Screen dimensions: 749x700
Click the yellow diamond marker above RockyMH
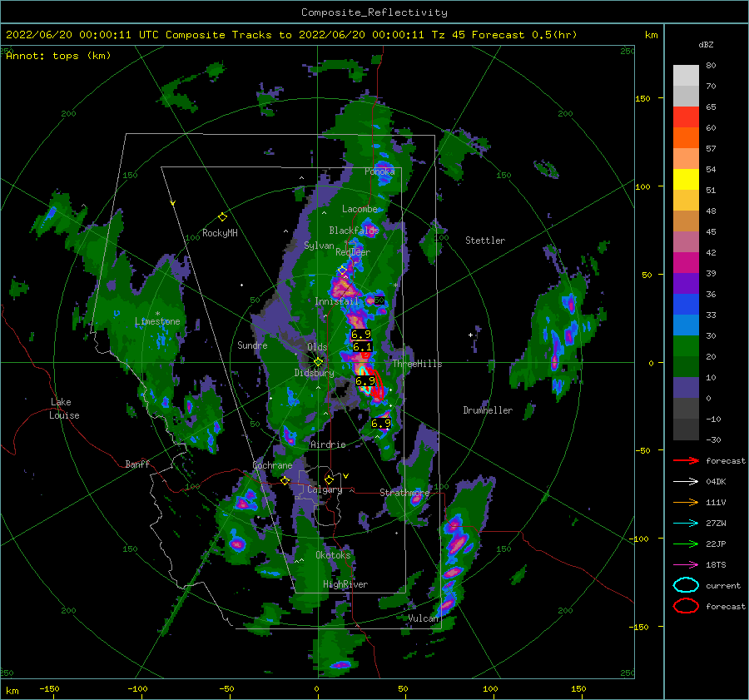pyautogui.click(x=222, y=217)
